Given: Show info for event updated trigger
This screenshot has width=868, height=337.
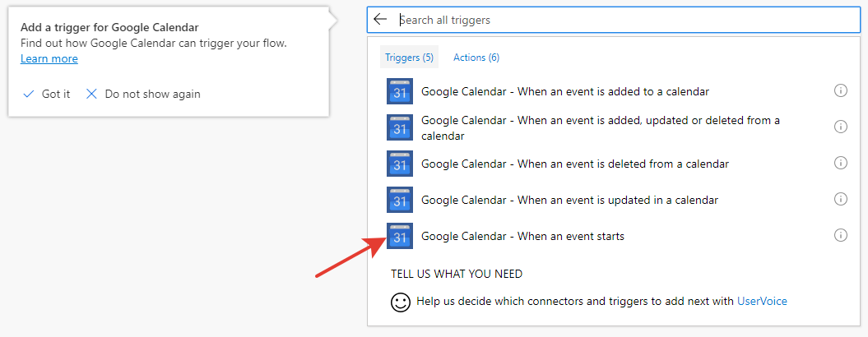Looking at the screenshot, I should pos(841,199).
